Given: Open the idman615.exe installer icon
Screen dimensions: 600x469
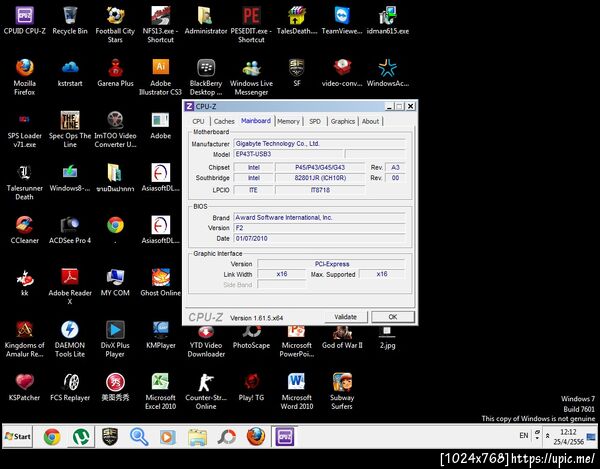Looking at the screenshot, I should point(388,21).
